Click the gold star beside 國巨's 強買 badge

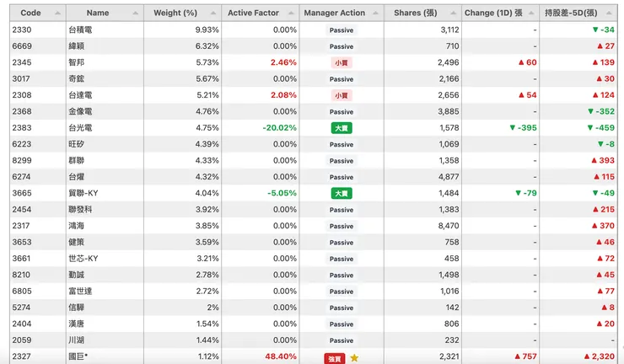[354, 358]
